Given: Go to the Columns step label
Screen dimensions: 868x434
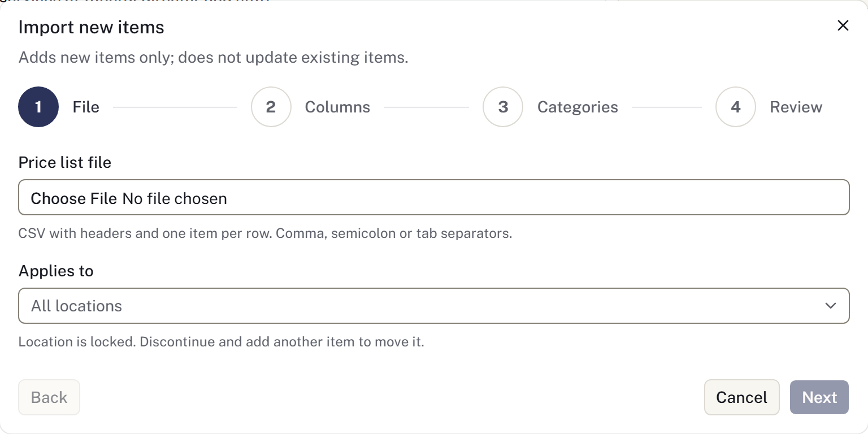Looking at the screenshot, I should (337, 107).
